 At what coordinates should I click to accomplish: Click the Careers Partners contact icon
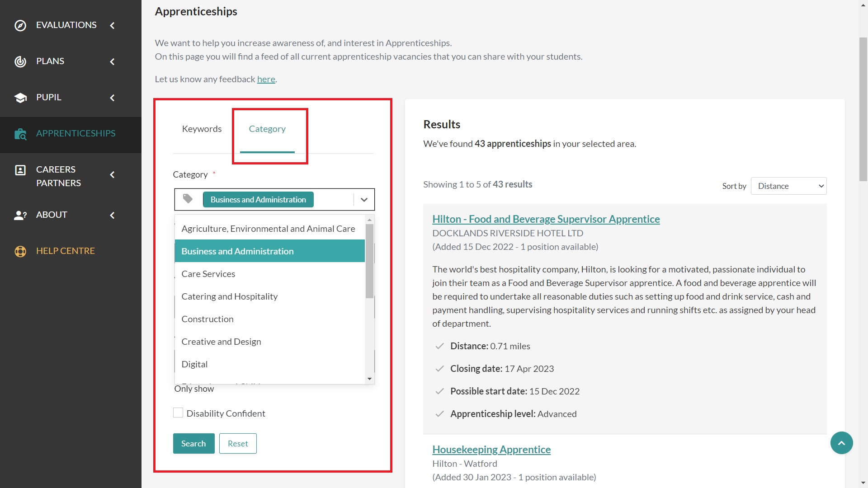[x=20, y=170]
